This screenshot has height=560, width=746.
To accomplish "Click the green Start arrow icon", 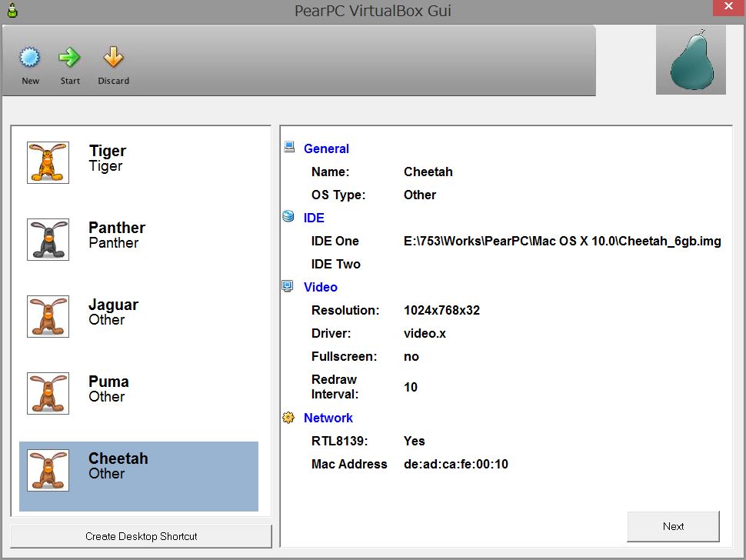I will 69,57.
